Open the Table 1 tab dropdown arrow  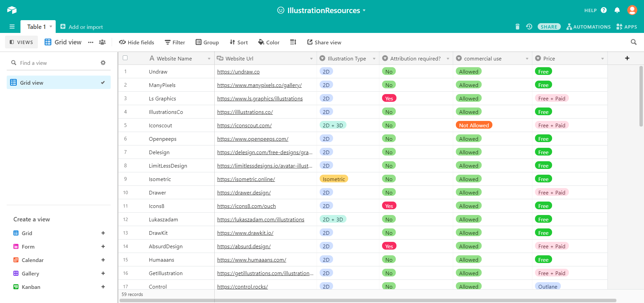click(51, 26)
